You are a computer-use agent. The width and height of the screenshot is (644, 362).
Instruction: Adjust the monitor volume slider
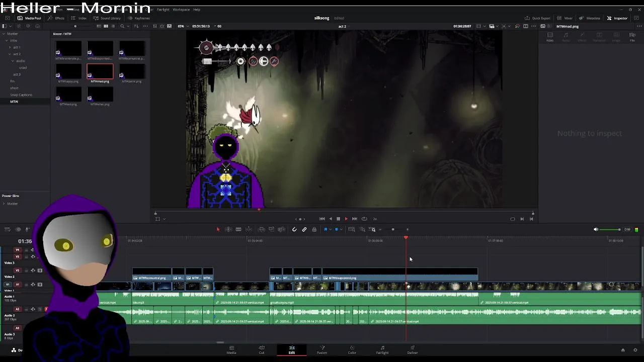611,230
